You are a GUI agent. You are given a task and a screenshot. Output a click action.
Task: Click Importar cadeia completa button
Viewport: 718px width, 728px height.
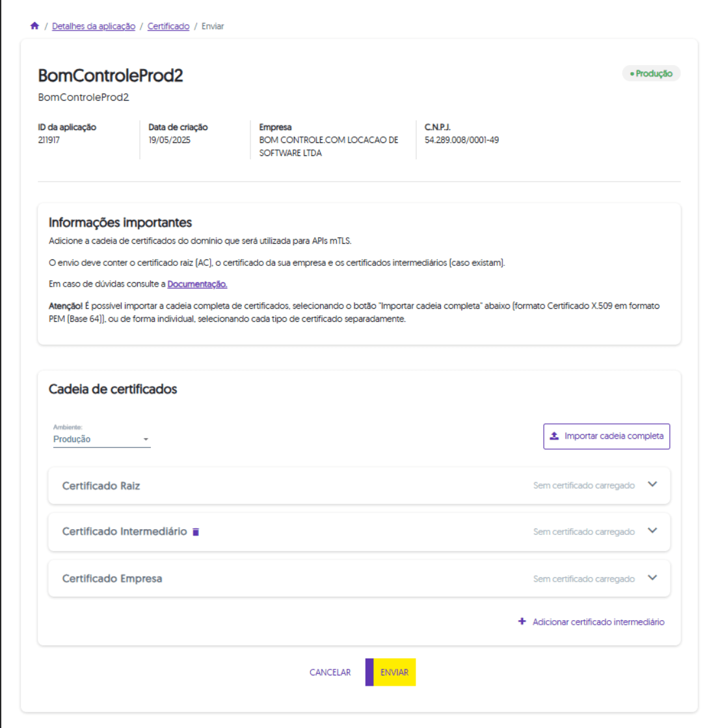point(607,436)
